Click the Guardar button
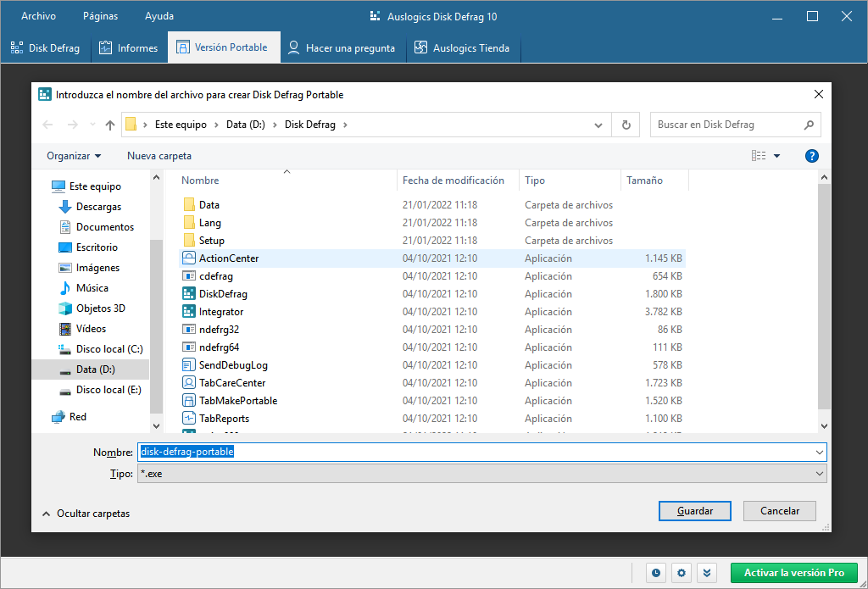This screenshot has height=589, width=868. [x=694, y=510]
